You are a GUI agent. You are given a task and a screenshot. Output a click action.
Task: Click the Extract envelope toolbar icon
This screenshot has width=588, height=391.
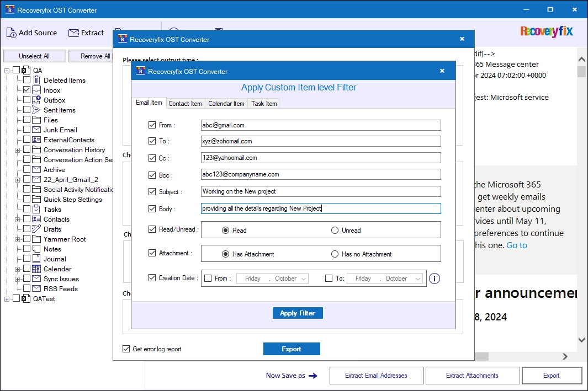point(73,33)
